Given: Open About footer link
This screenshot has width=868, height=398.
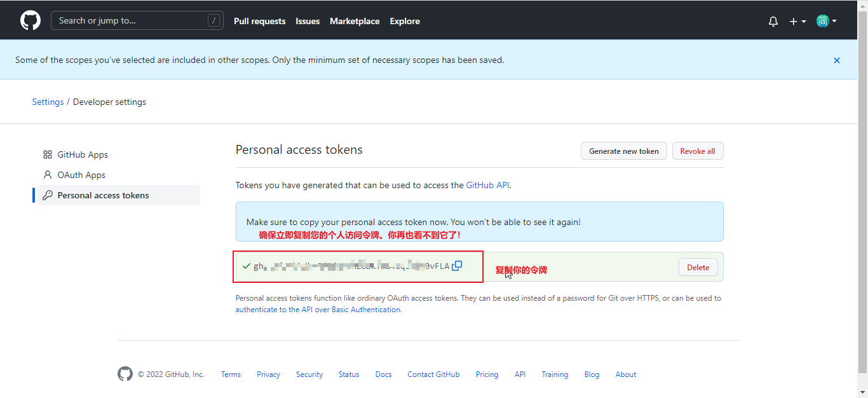Looking at the screenshot, I should click(x=625, y=374).
